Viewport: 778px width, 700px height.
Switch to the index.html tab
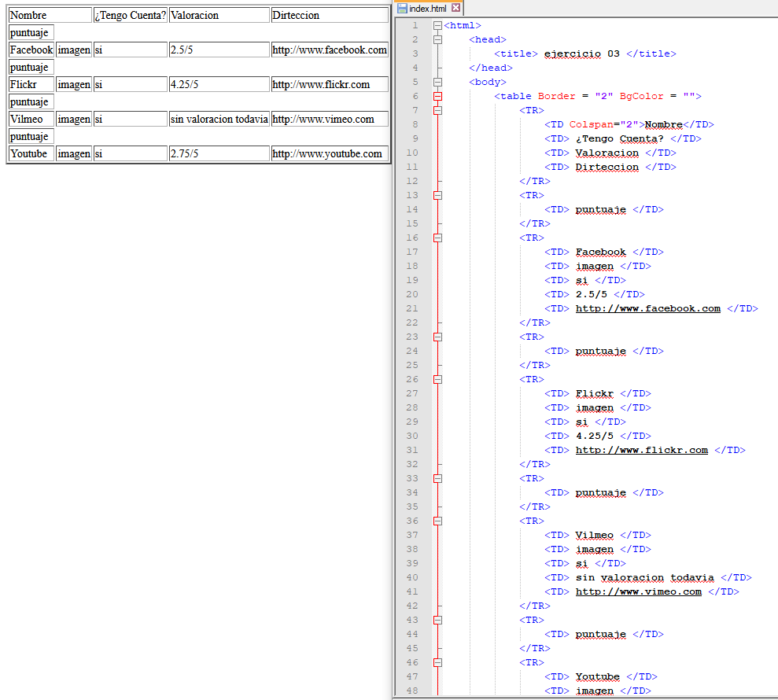(427, 8)
